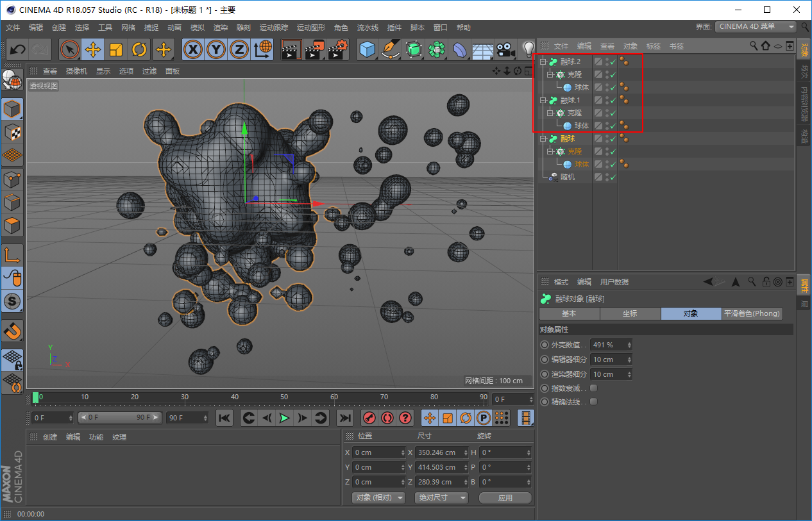Viewport: 812px width, 521px height.
Task: Switch to Texture mode checker cube icon
Action: (x=12, y=132)
